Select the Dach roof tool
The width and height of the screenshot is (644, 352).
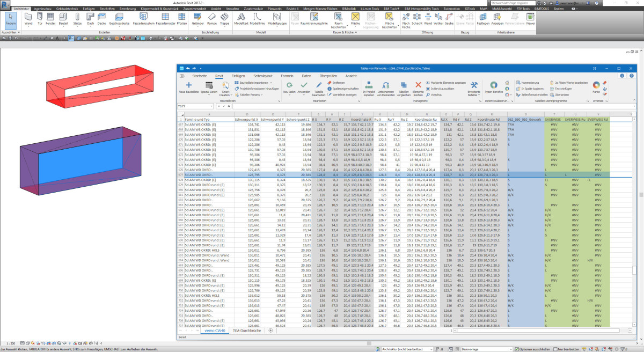click(x=91, y=18)
